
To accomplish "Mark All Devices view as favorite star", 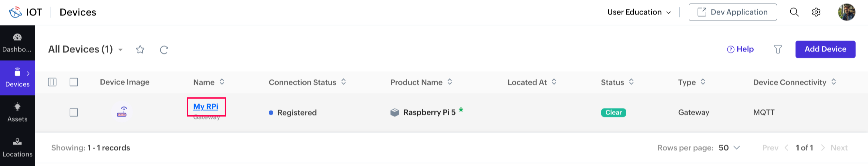I will point(140,50).
